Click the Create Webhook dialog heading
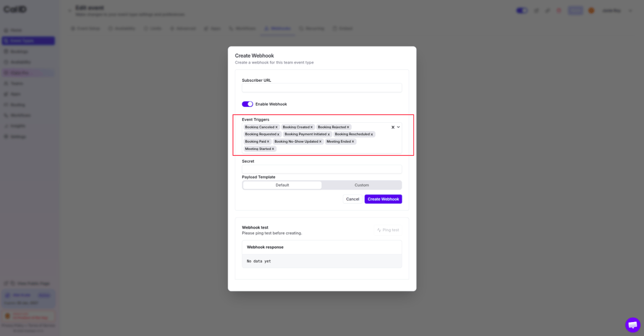The width and height of the screenshot is (644, 336). pyautogui.click(x=255, y=56)
